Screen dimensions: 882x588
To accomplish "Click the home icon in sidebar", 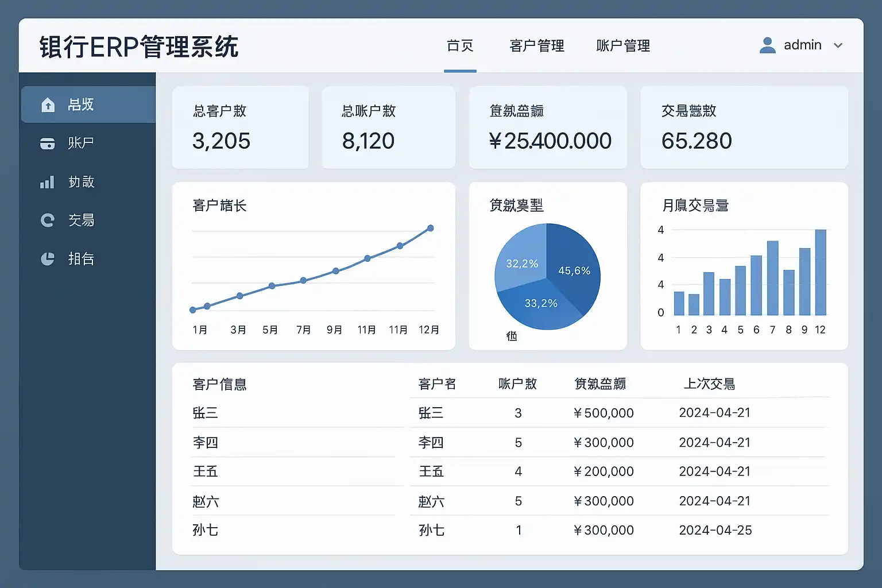I will (x=48, y=105).
